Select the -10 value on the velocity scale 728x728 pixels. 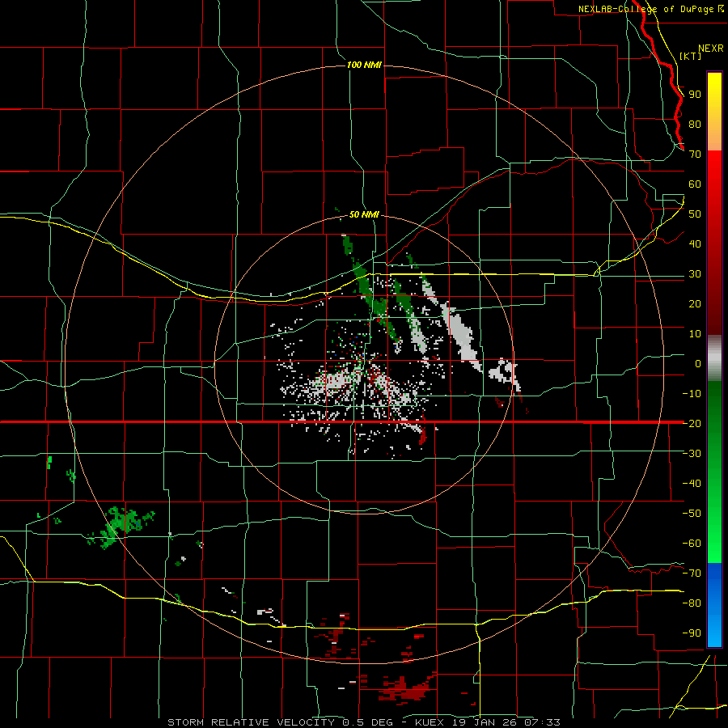coord(692,394)
